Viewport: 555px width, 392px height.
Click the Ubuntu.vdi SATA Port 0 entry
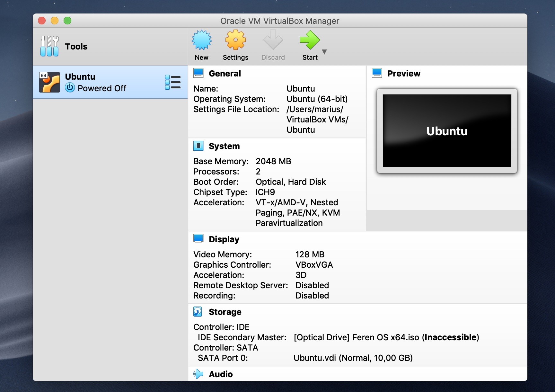(353, 358)
